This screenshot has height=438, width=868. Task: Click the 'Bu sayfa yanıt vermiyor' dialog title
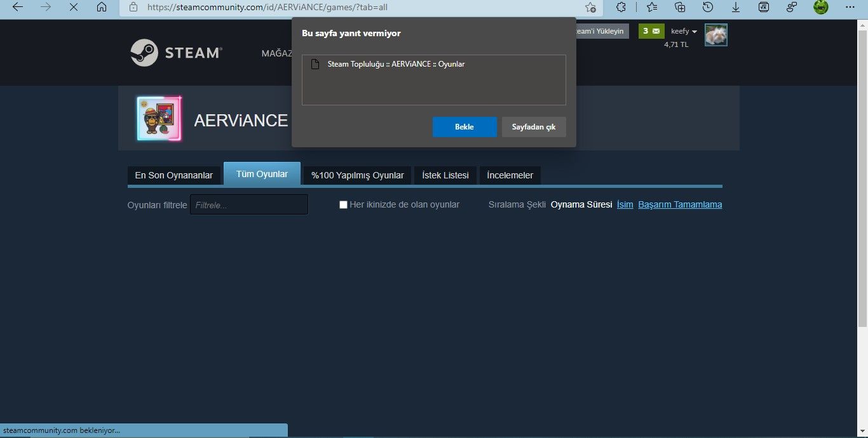pos(351,33)
